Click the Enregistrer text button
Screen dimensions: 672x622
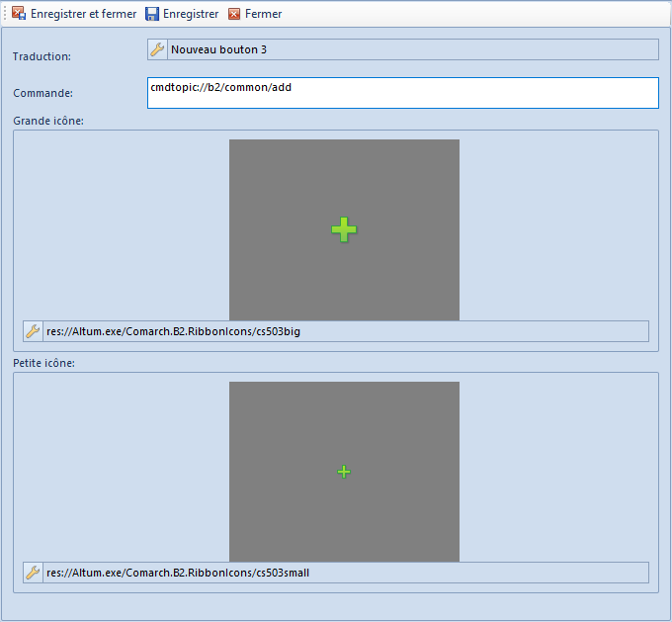pyautogui.click(x=191, y=14)
